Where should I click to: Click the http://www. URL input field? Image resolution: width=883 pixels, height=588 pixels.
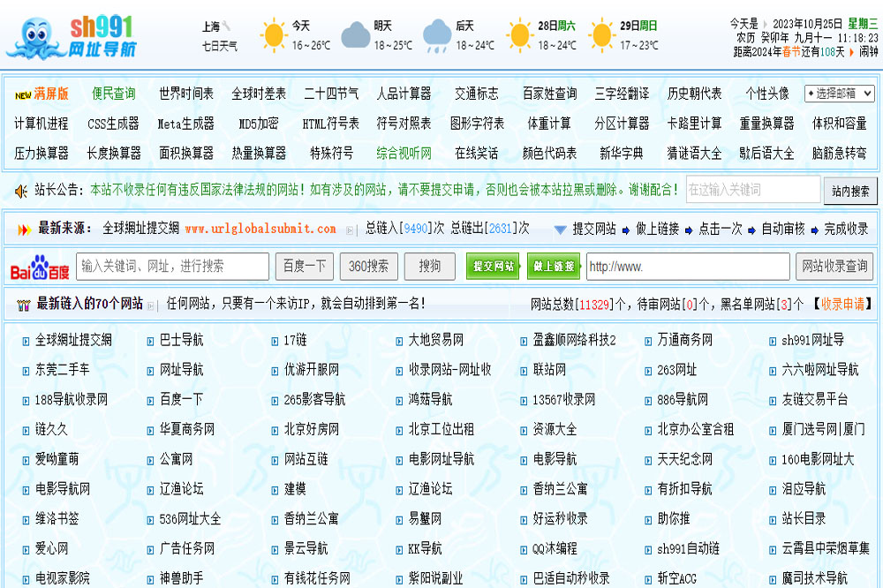(687, 267)
